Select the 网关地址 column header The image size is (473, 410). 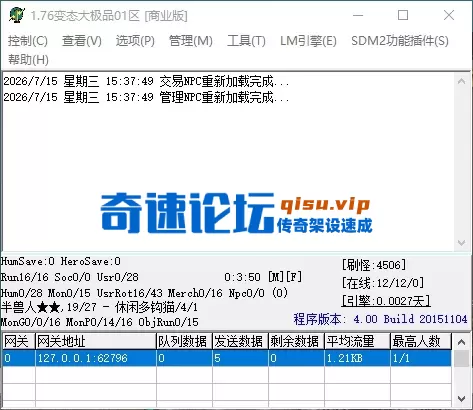click(x=96, y=341)
